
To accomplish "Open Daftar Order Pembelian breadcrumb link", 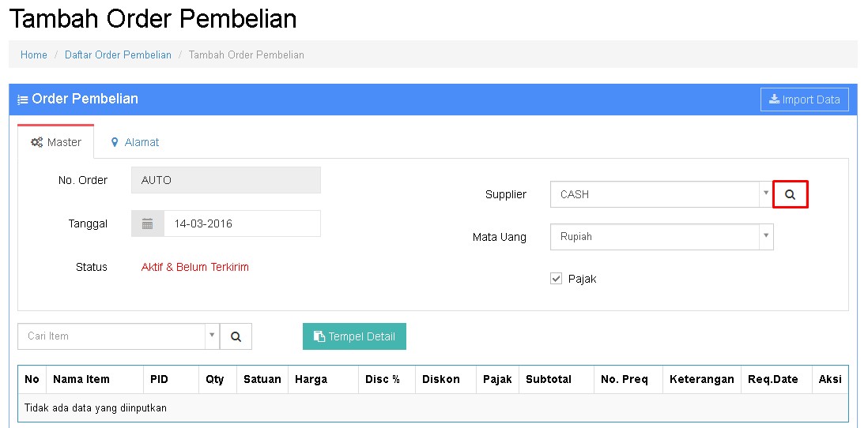I will (118, 55).
